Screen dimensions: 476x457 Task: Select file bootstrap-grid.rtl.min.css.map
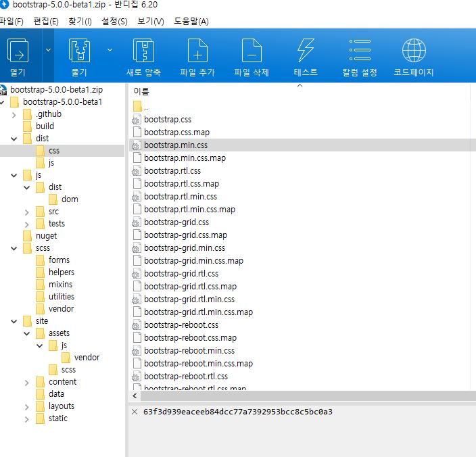[x=198, y=312]
